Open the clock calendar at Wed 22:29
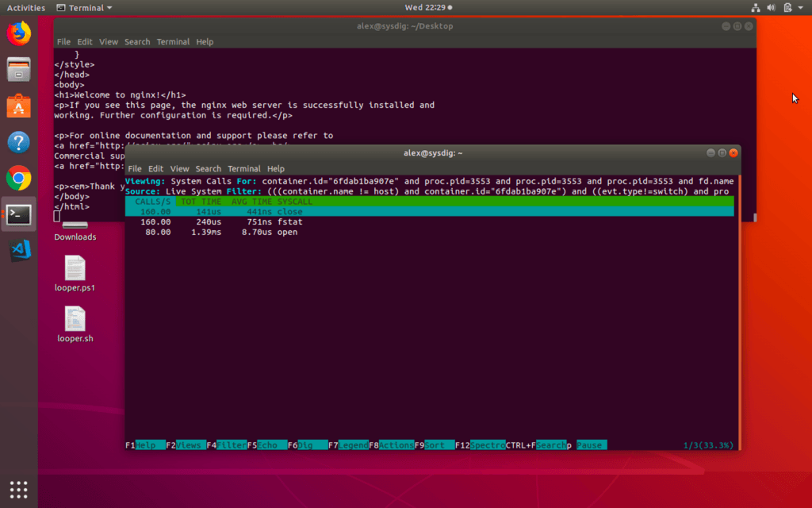Screen dimensions: 812x508 coord(428,8)
